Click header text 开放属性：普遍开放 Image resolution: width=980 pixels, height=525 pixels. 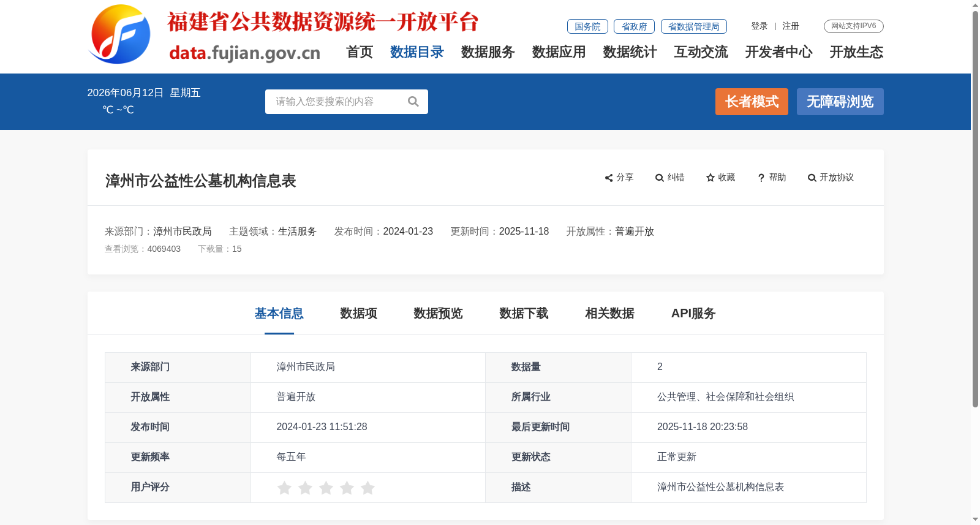point(610,232)
